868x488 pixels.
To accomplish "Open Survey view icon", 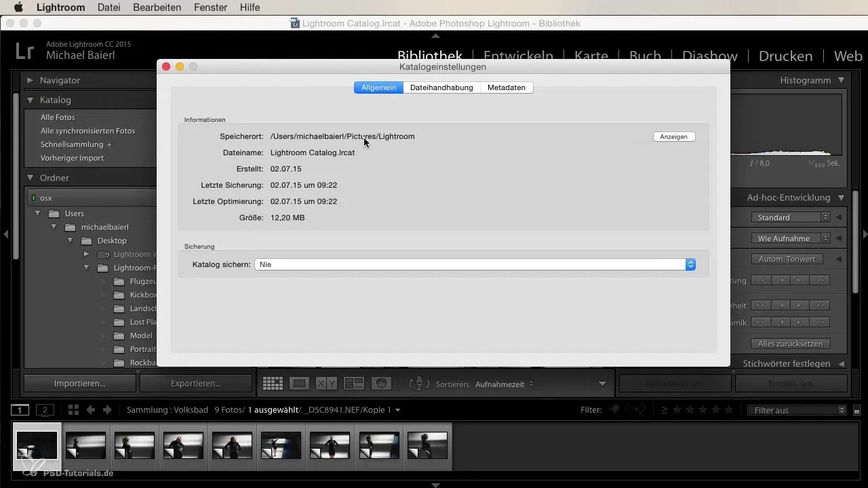I will click(354, 384).
